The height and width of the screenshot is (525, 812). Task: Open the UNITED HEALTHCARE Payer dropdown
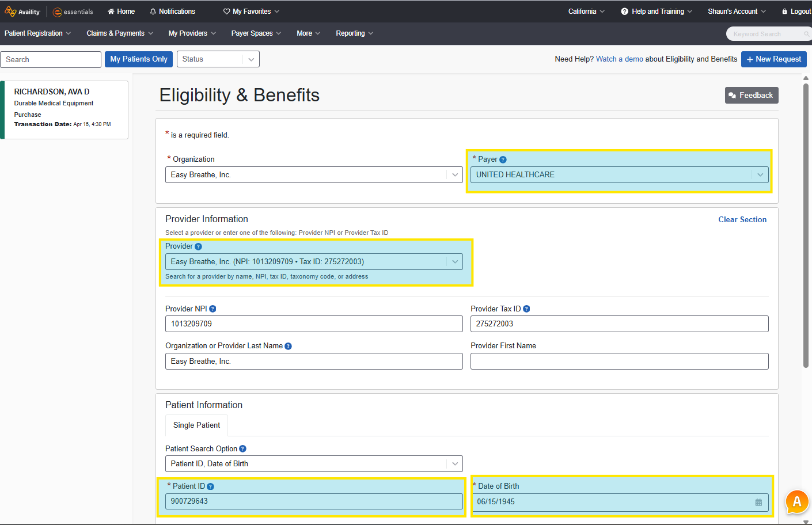tap(760, 174)
